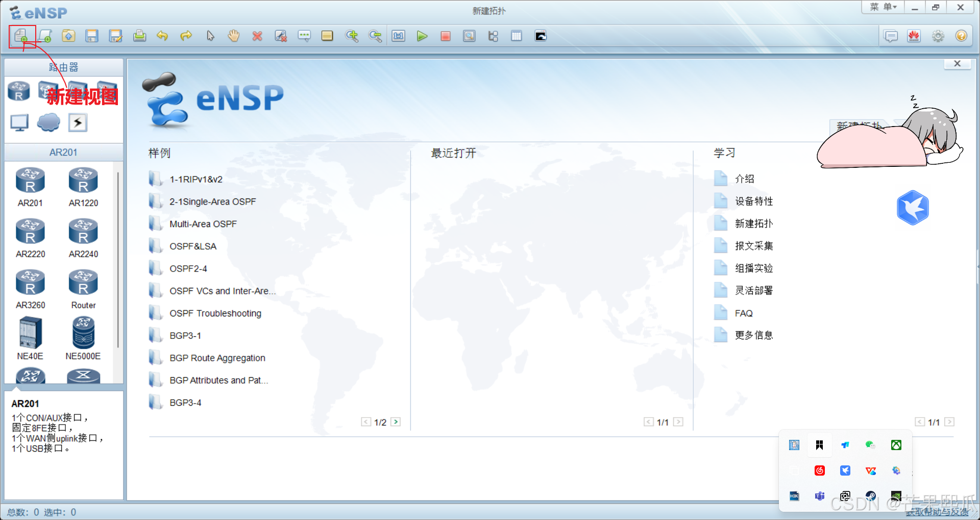This screenshot has height=520, width=980.
Task: Save topology with the floppy disk icon
Action: [x=92, y=36]
